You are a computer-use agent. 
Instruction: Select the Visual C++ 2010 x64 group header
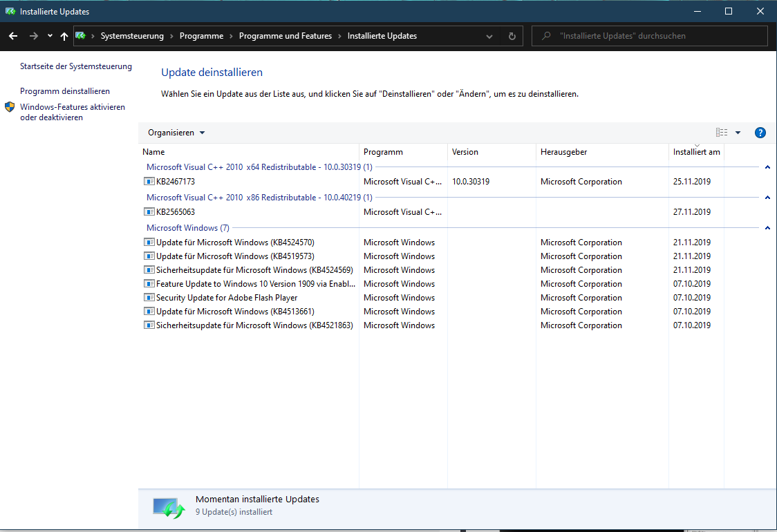click(259, 167)
